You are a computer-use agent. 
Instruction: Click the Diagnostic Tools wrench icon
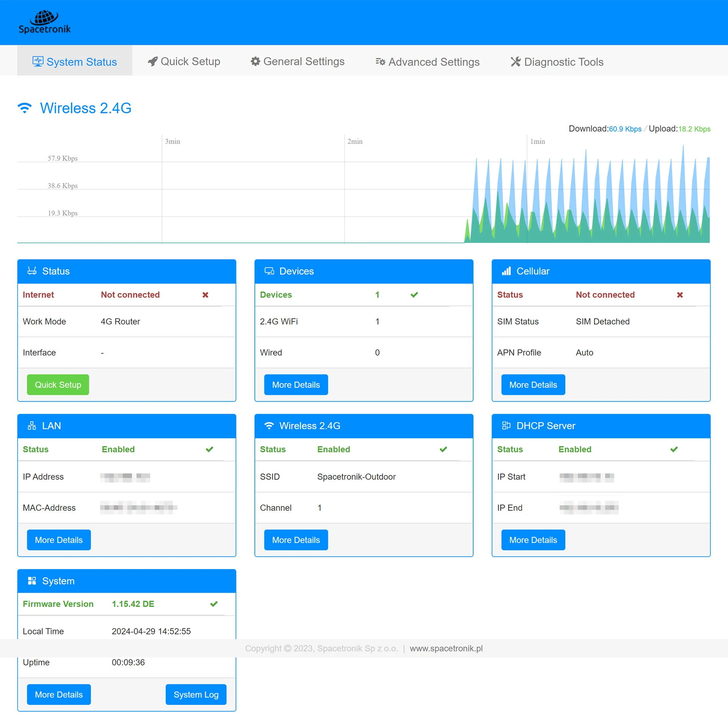(x=515, y=61)
